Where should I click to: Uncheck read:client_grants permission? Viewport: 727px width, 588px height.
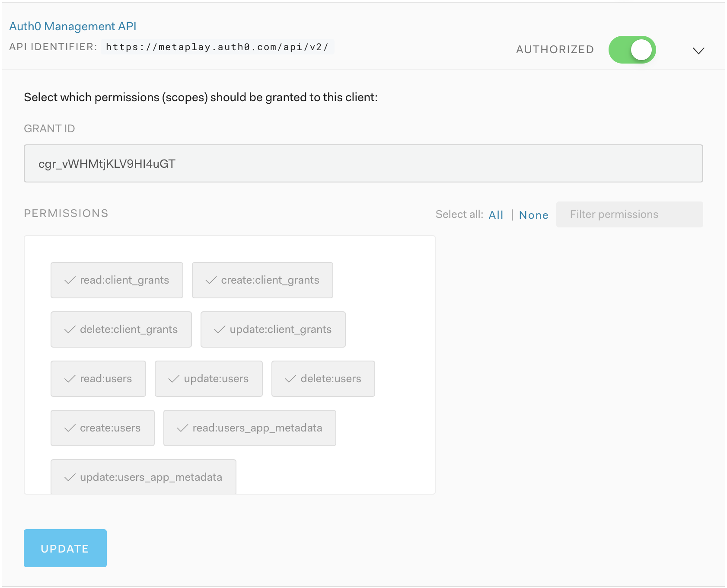[117, 280]
